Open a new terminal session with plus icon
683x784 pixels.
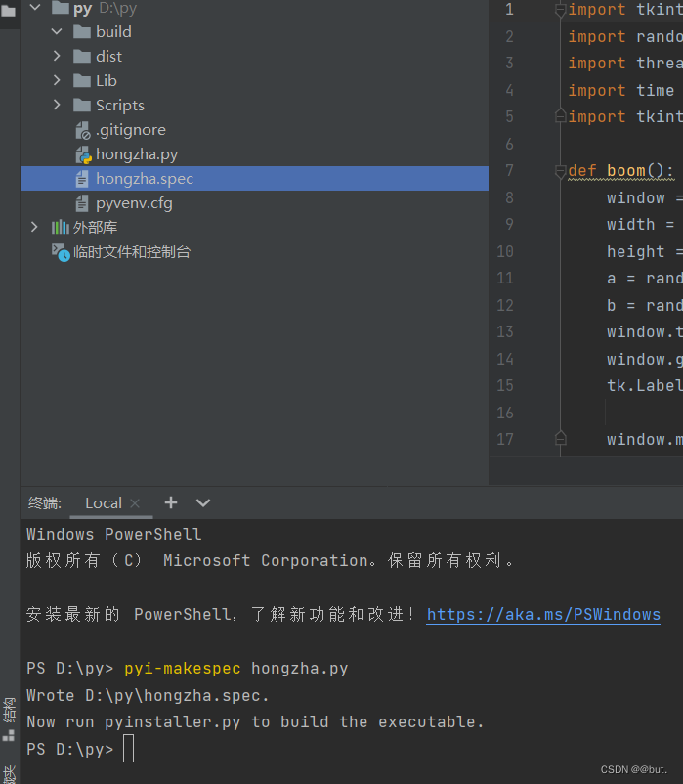point(171,502)
